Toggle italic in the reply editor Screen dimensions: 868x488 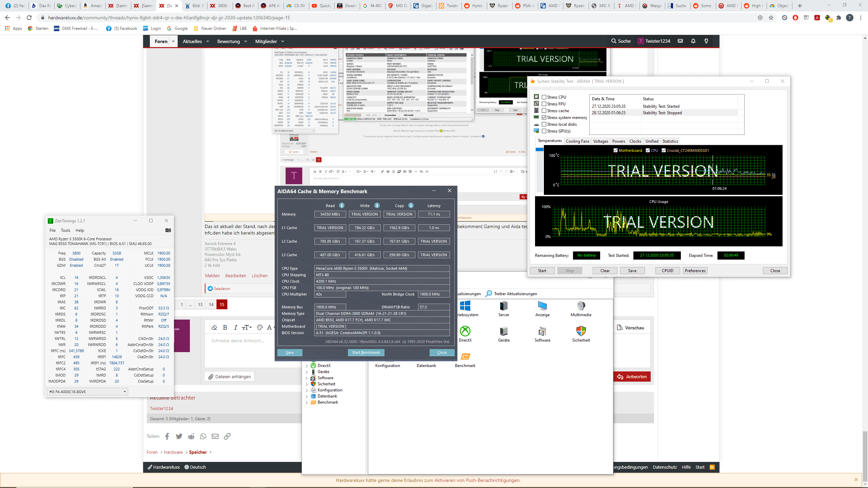235,327
